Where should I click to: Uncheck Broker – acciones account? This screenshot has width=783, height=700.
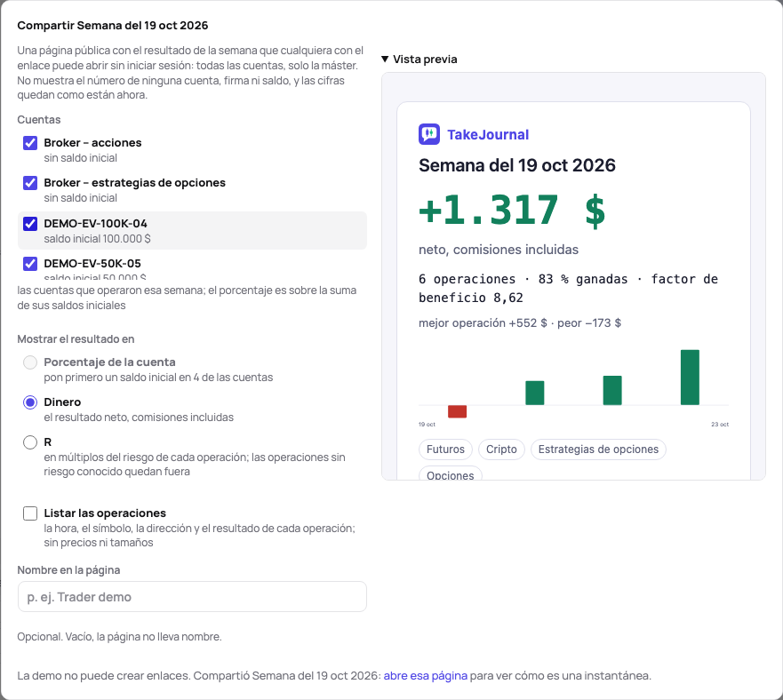tap(30, 143)
